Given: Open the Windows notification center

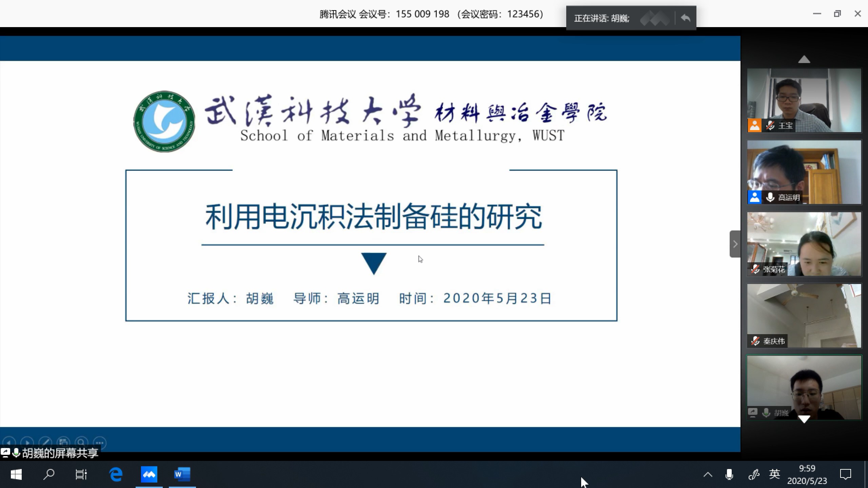Looking at the screenshot, I should 845,474.
